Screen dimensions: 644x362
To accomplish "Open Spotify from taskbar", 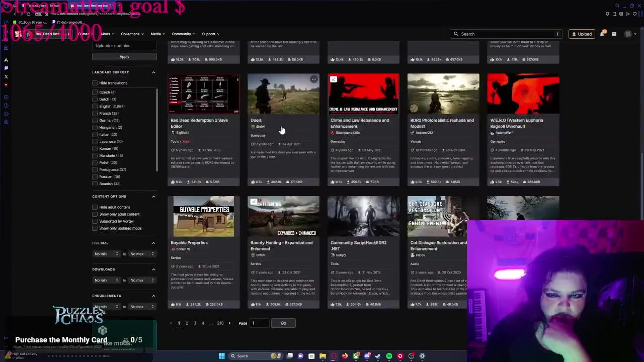I will click(389, 356).
